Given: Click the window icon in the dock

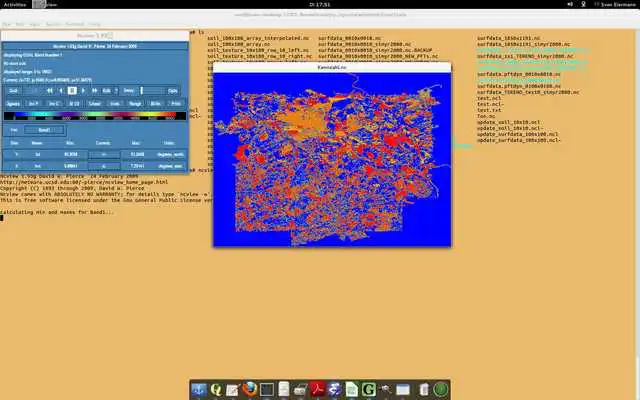Looking at the screenshot, I should click(x=402, y=390).
